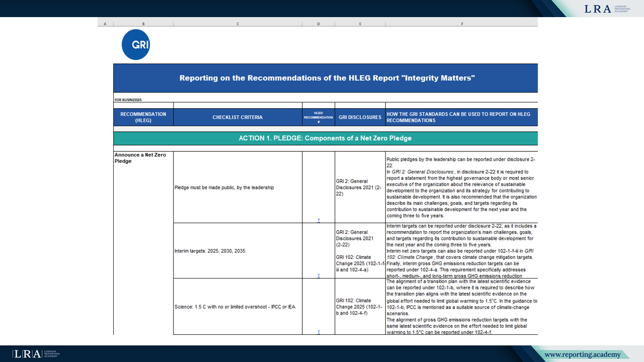The image size is (644, 362).
Task: Select the "Interim targets: 2025, 2030, 2035" cell
Action: pos(237,250)
